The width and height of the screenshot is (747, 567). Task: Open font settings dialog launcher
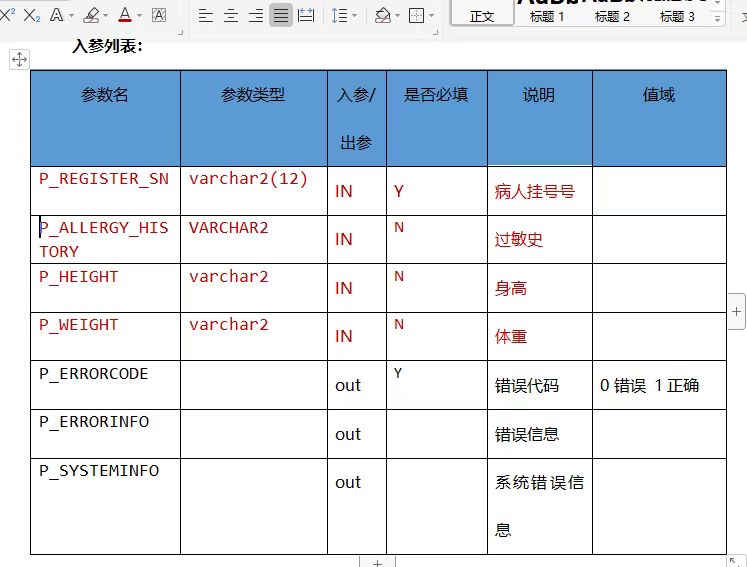(180, 33)
